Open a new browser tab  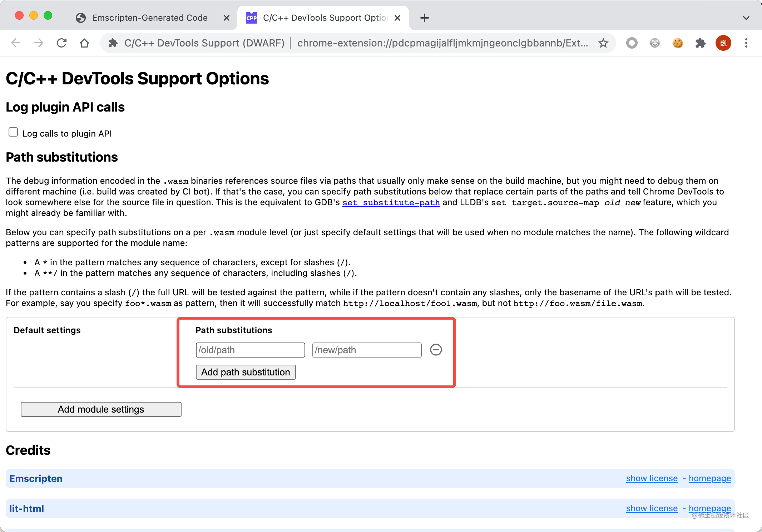click(x=425, y=18)
